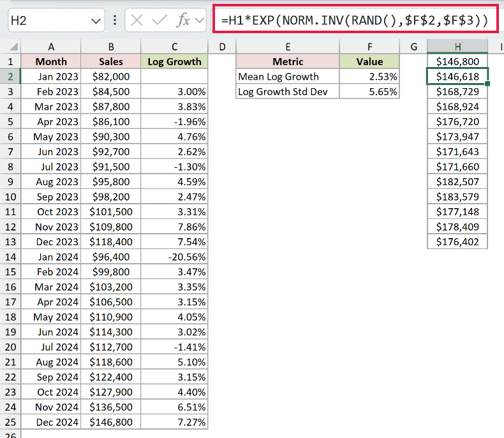Click the Select All triangle corner

click(x=11, y=47)
